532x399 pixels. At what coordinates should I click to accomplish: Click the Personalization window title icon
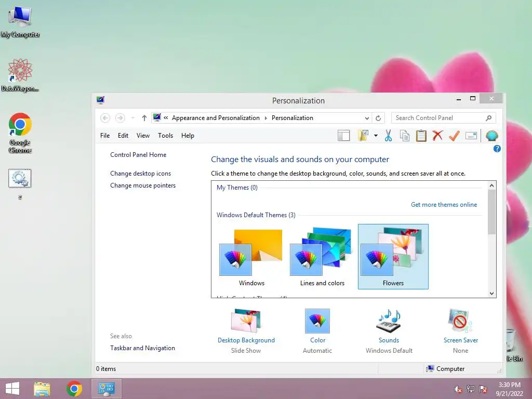point(100,100)
